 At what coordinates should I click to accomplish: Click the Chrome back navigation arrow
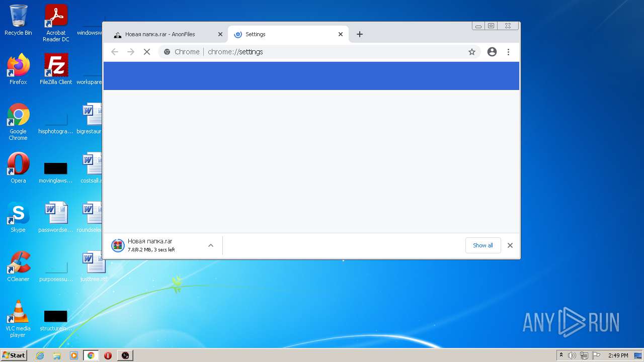pos(115,52)
